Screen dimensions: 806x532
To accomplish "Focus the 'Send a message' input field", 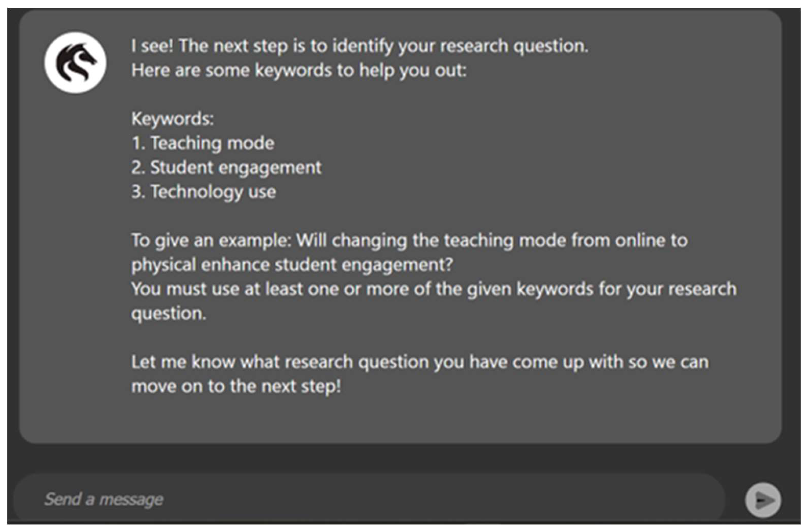I will (368, 499).
